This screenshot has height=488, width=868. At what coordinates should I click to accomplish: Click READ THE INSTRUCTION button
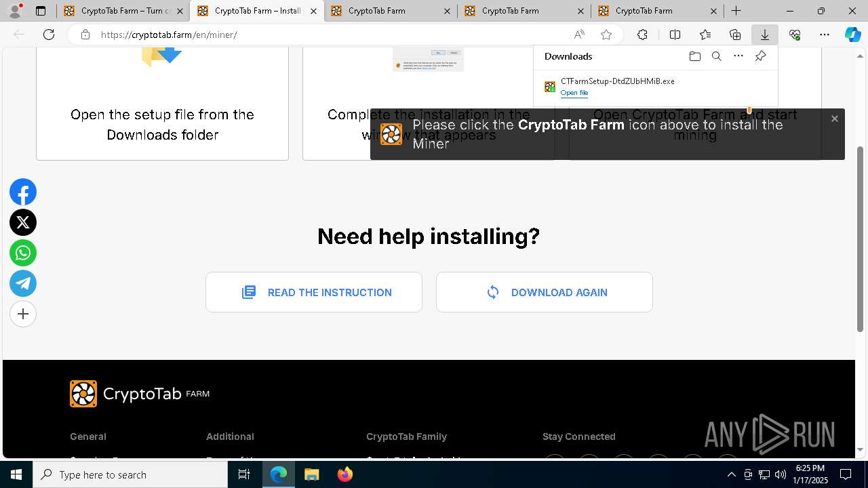click(314, 292)
